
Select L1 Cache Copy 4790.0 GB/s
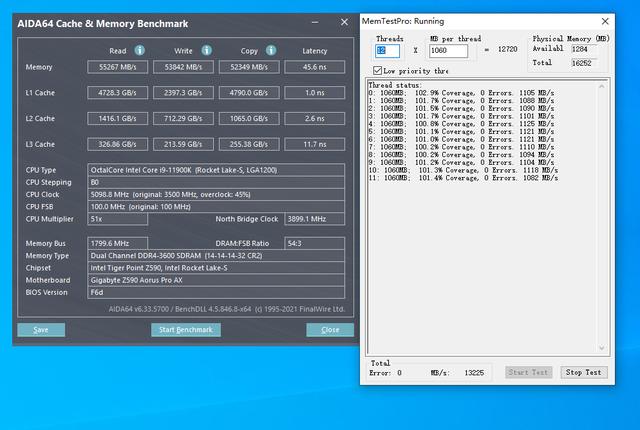tap(249, 93)
